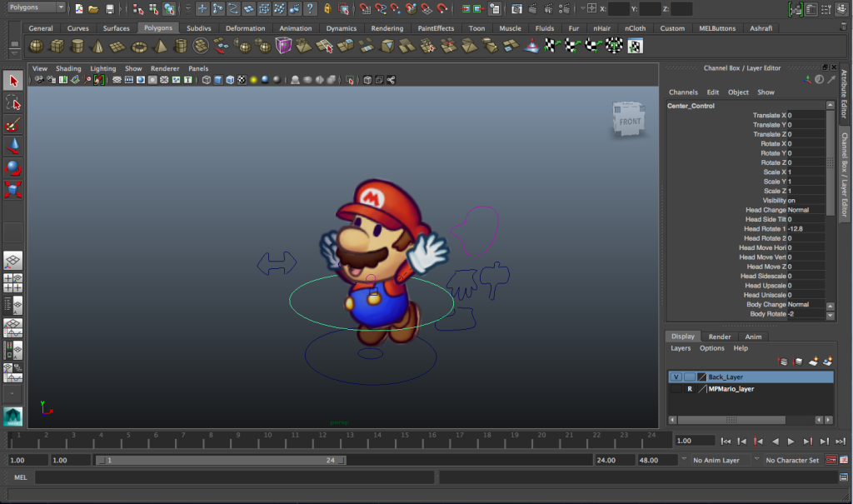Activate the Paint Selection tool

pos(13,125)
